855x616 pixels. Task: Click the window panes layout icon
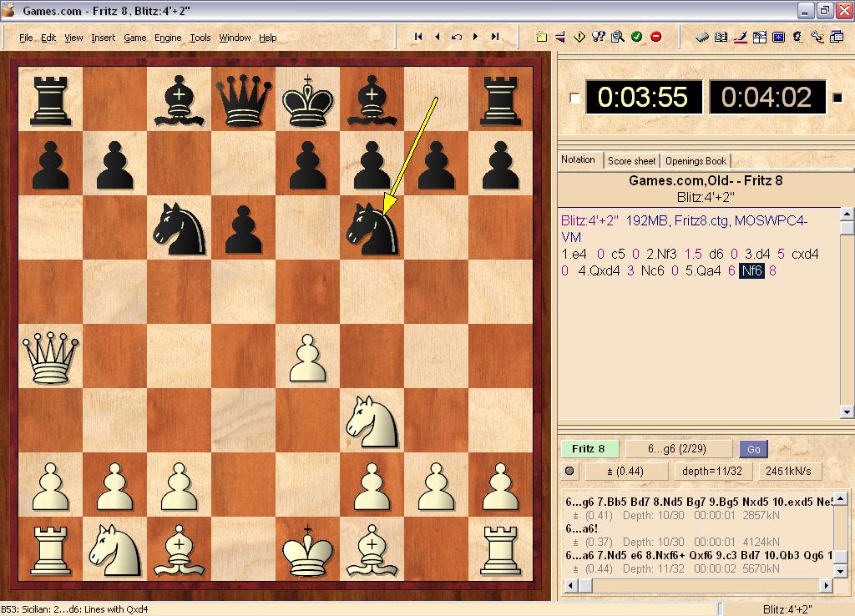pyautogui.click(x=760, y=37)
